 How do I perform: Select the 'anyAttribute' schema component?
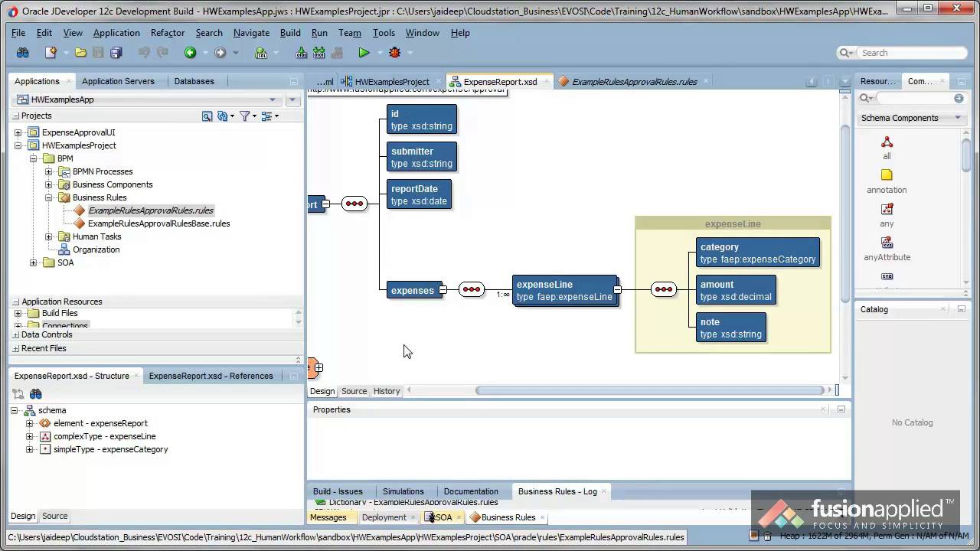(x=887, y=243)
